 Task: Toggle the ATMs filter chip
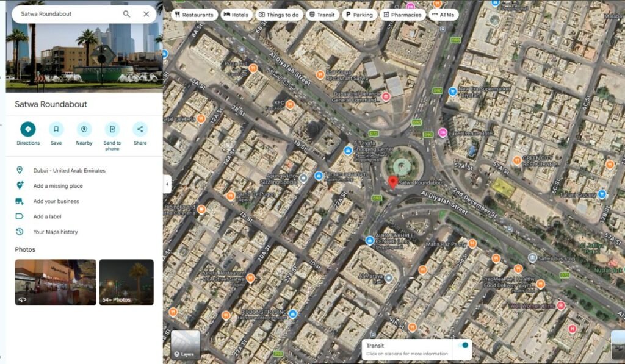point(443,14)
